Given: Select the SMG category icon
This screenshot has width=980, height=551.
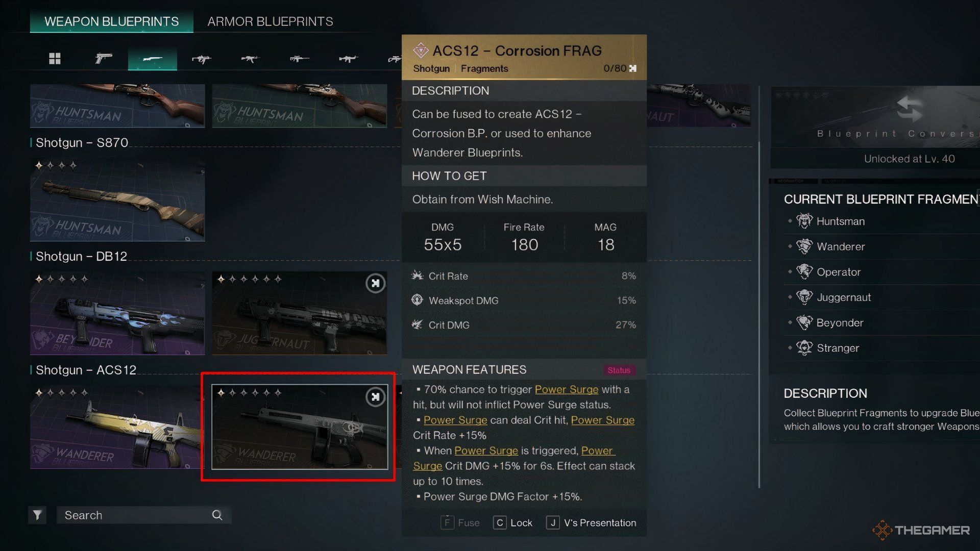Looking at the screenshot, I should pyautogui.click(x=201, y=59).
